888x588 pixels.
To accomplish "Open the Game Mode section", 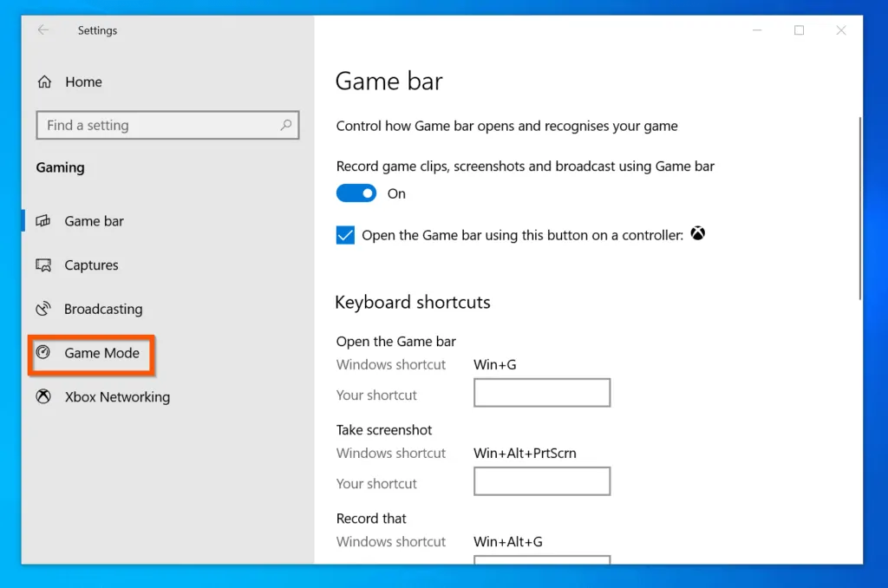I will (x=101, y=354).
